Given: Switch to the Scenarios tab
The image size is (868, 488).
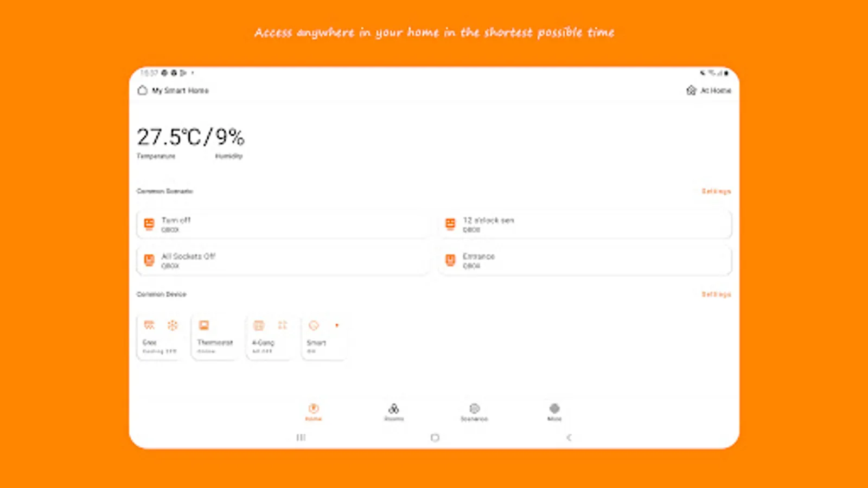Looking at the screenshot, I should click(x=474, y=412).
